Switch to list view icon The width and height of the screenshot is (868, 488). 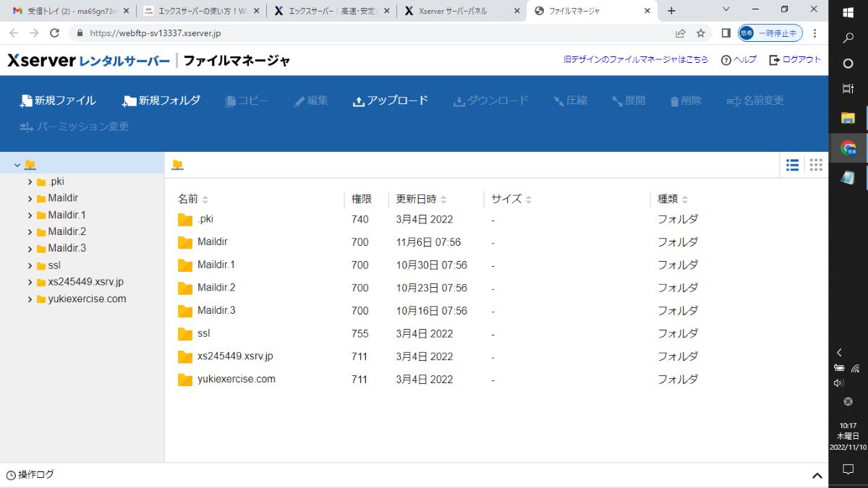coord(793,165)
